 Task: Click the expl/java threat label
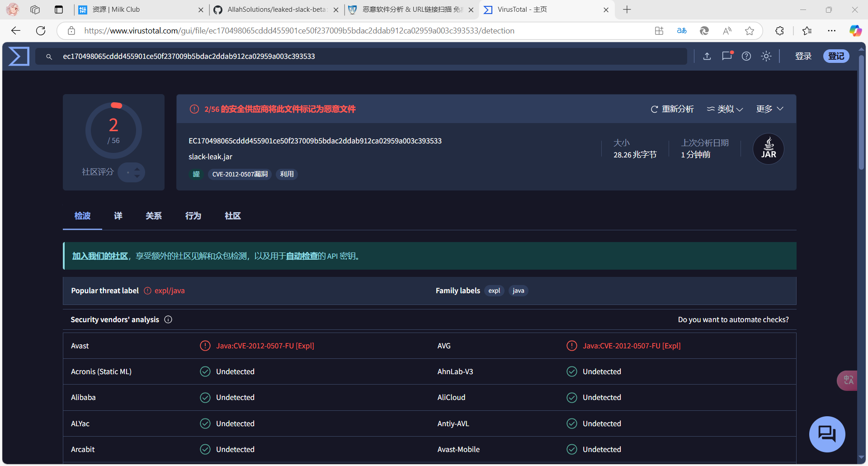(170, 290)
